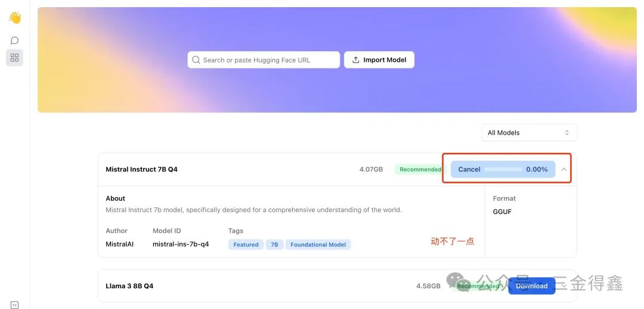Viewport: 644px width, 309px height.
Task: Click the Featured tag
Action: (246, 245)
